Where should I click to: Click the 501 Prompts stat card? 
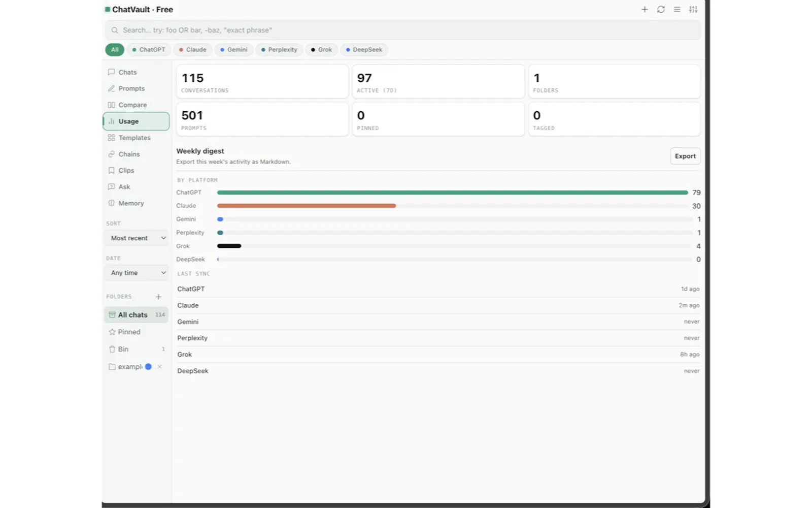click(x=262, y=119)
